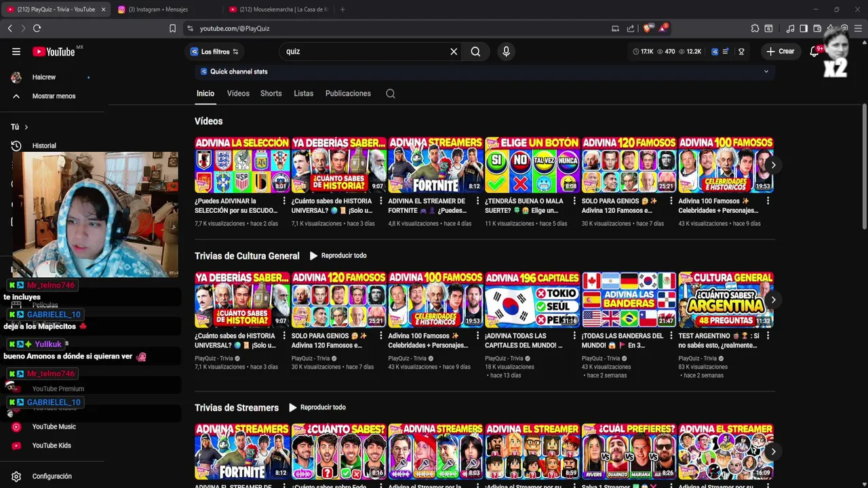
Task: Click the YouTube logo home link
Action: (x=54, y=52)
